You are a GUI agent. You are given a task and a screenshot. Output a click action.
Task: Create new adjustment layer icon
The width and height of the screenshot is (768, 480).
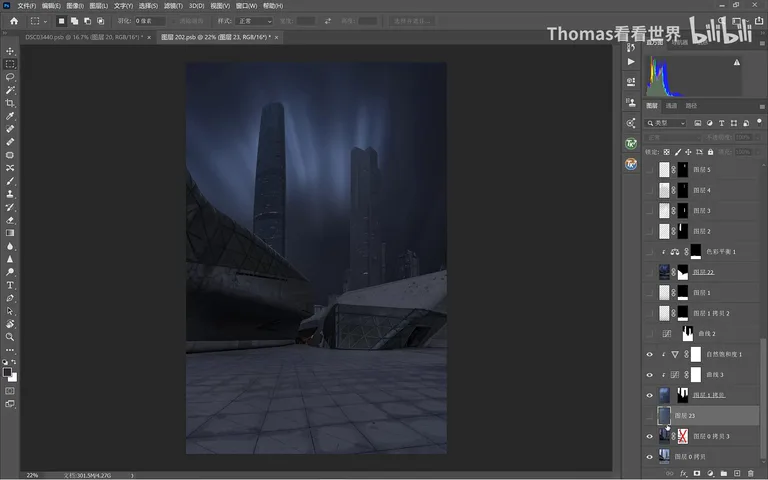710,473
